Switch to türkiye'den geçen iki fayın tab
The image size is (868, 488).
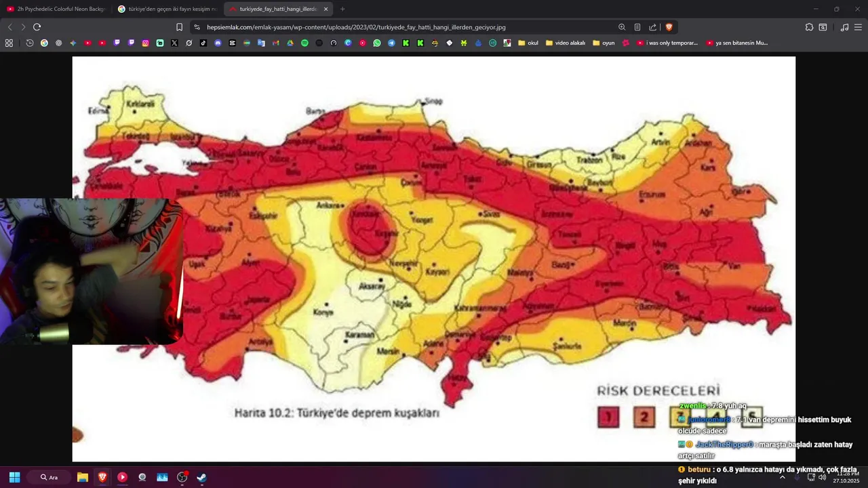tap(167, 9)
